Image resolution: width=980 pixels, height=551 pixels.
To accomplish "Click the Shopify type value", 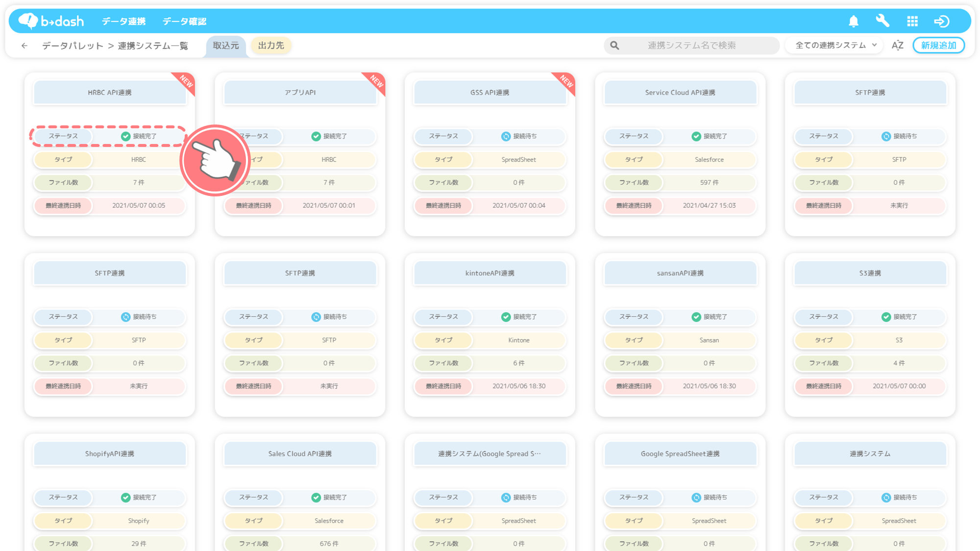I will tap(139, 521).
